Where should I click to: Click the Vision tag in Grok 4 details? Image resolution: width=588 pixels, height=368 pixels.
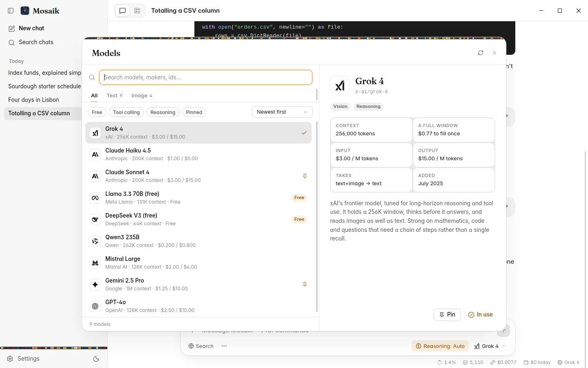(x=340, y=106)
